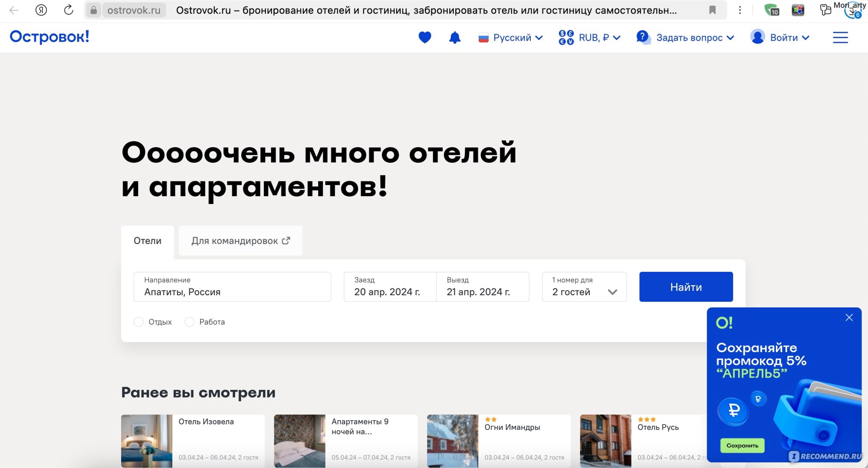Click the page title text in address bar
868x468 pixels.
(426, 10)
